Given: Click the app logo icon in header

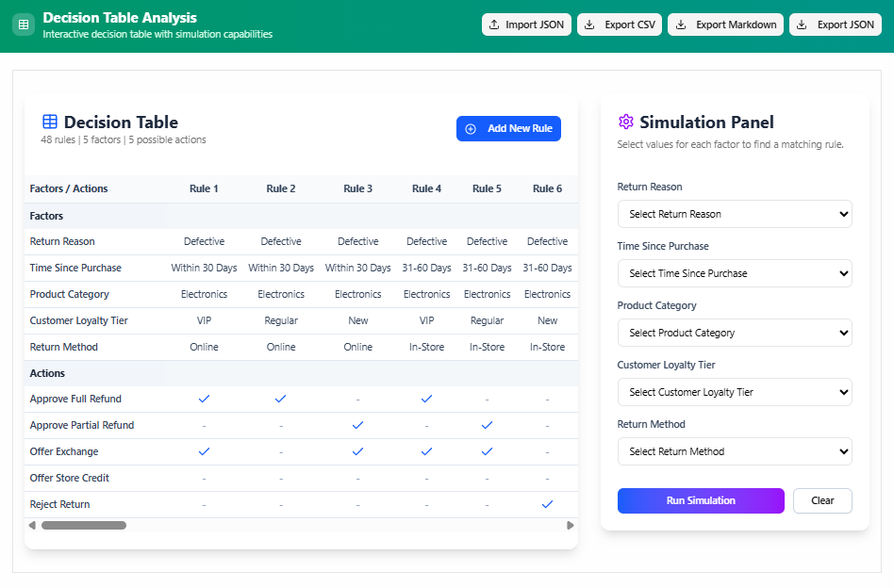Looking at the screenshot, I should point(24,25).
